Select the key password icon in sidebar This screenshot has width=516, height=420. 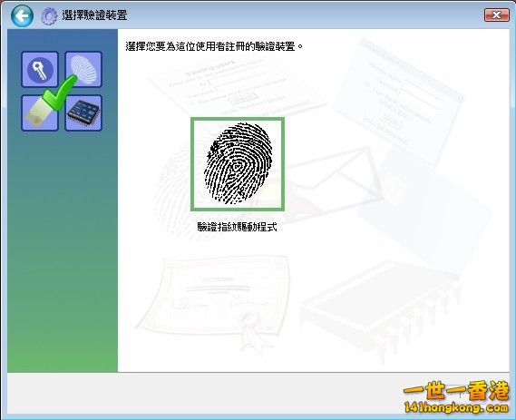pos(40,70)
